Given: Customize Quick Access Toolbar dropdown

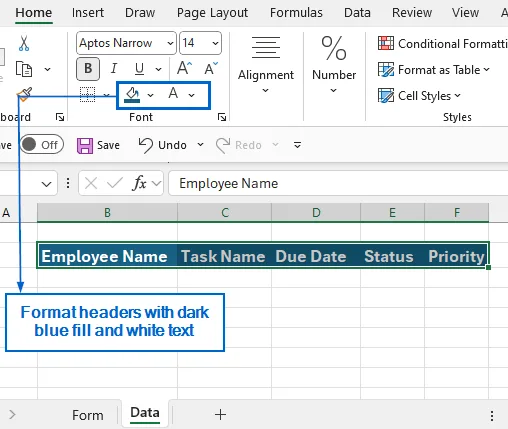Looking at the screenshot, I should 297,145.
